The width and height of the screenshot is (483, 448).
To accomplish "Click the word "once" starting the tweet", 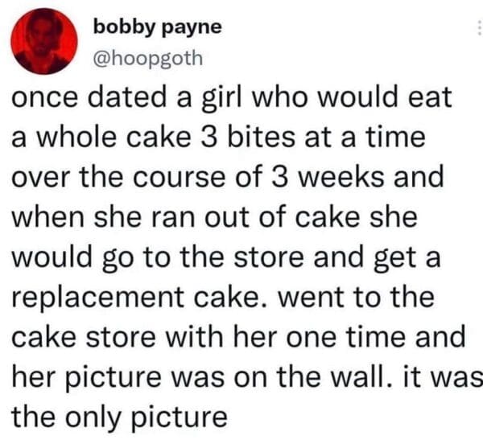I will (44, 100).
